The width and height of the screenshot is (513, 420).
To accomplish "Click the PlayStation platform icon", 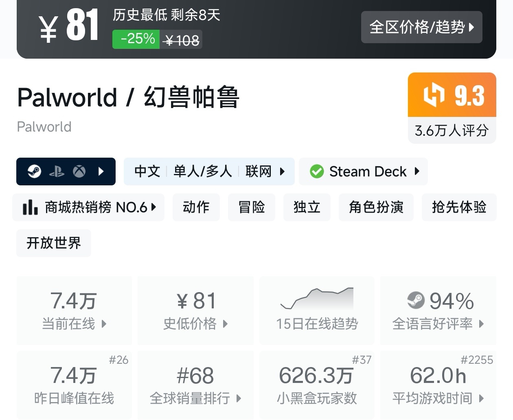I will point(57,172).
